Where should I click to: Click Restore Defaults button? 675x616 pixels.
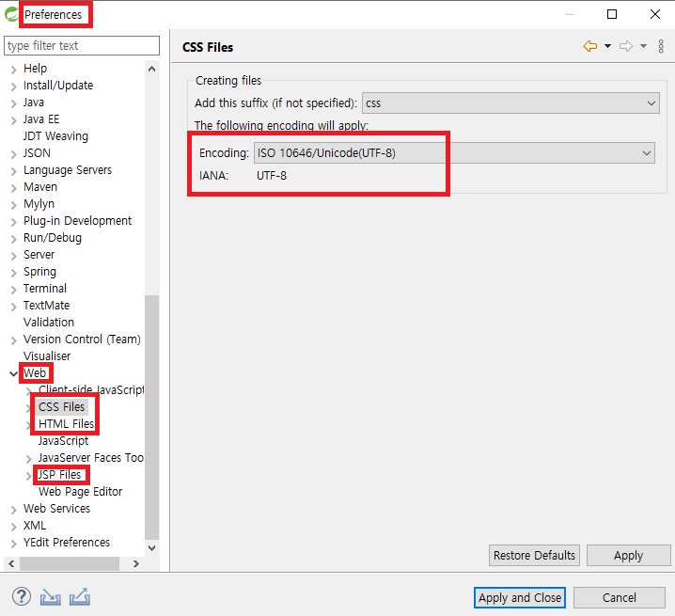pos(534,555)
